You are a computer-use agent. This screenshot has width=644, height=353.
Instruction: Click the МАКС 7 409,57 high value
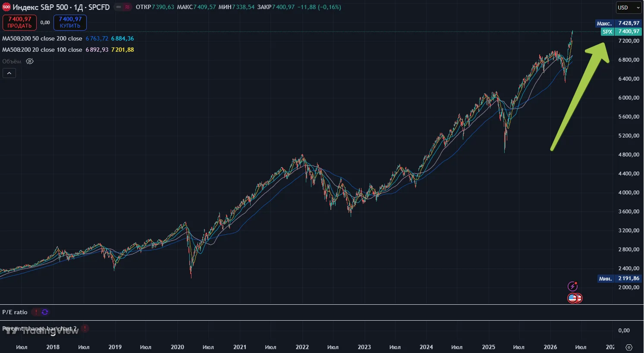pyautogui.click(x=196, y=7)
